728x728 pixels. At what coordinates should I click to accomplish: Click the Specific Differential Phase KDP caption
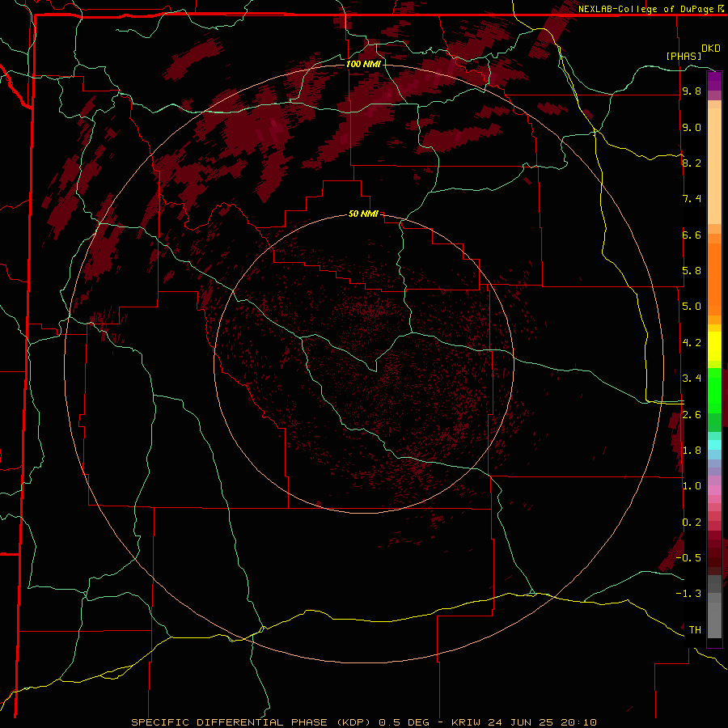point(364,722)
